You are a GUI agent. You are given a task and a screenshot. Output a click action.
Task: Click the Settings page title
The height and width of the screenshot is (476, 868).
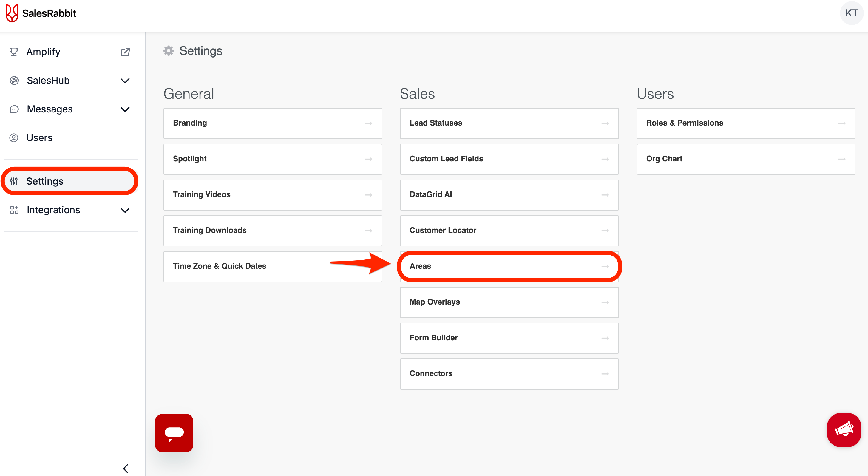point(201,51)
